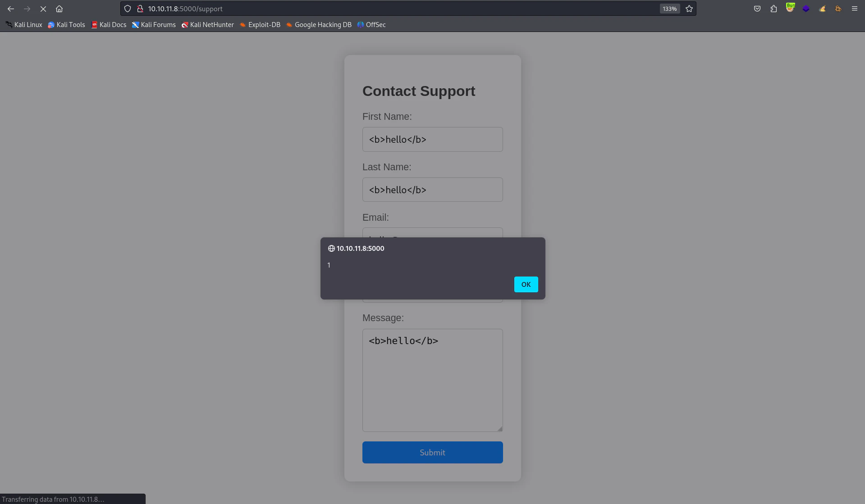Viewport: 865px width, 504px height.
Task: Reset the 133% zoom level indicator
Action: click(x=669, y=9)
